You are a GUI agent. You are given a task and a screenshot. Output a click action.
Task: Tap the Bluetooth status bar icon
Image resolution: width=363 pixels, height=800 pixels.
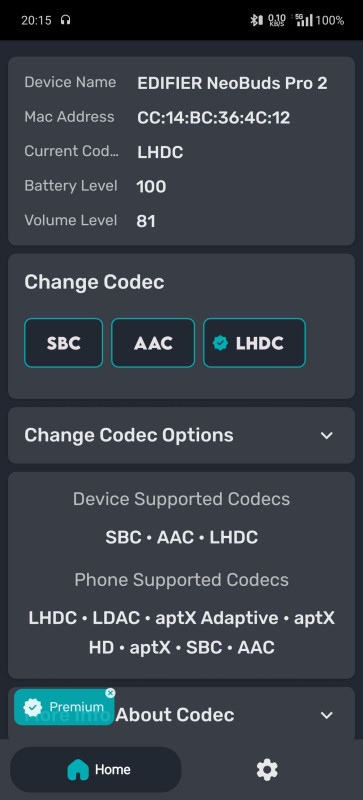(256, 20)
